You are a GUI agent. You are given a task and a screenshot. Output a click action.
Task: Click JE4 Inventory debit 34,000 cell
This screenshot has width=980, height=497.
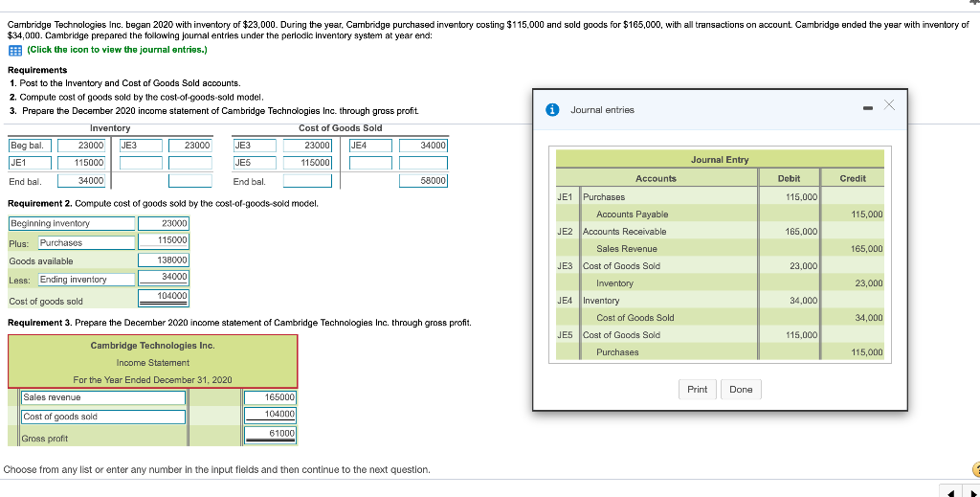(x=789, y=301)
